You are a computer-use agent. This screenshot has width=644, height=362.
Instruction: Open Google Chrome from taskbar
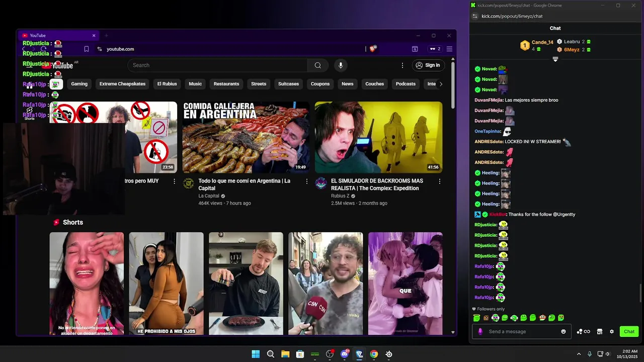[374, 354]
